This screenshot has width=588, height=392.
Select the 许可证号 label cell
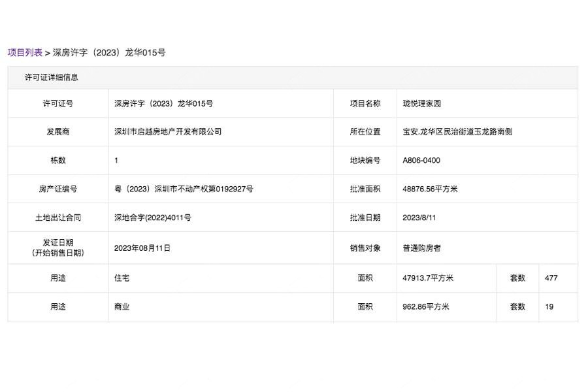(x=58, y=103)
